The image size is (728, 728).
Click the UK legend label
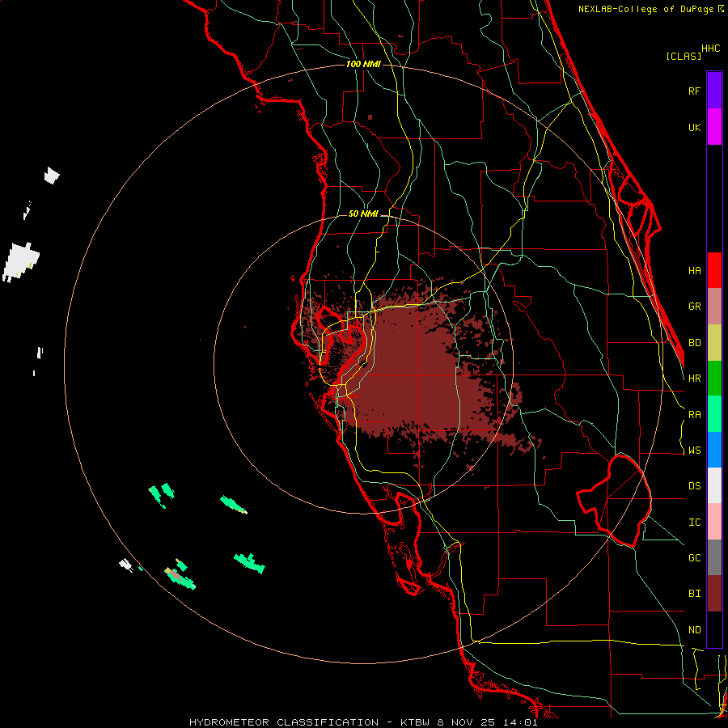(x=694, y=127)
